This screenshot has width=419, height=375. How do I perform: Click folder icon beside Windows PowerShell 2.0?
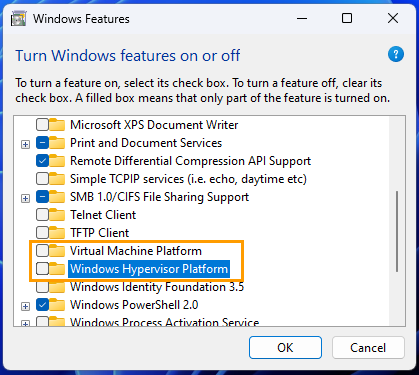57,305
